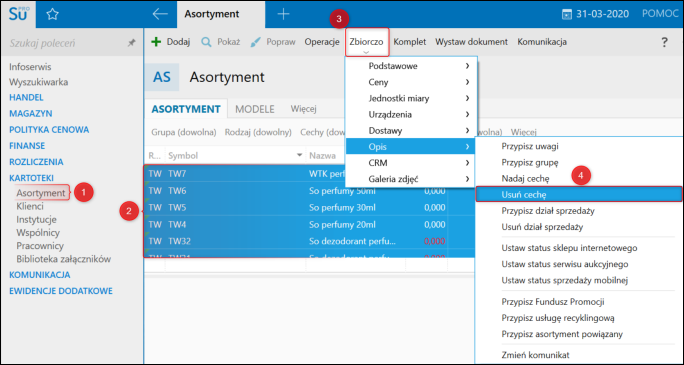The height and width of the screenshot is (365, 684).
Task: Open Klienci under KARTOTEKI
Action: (x=30, y=206)
